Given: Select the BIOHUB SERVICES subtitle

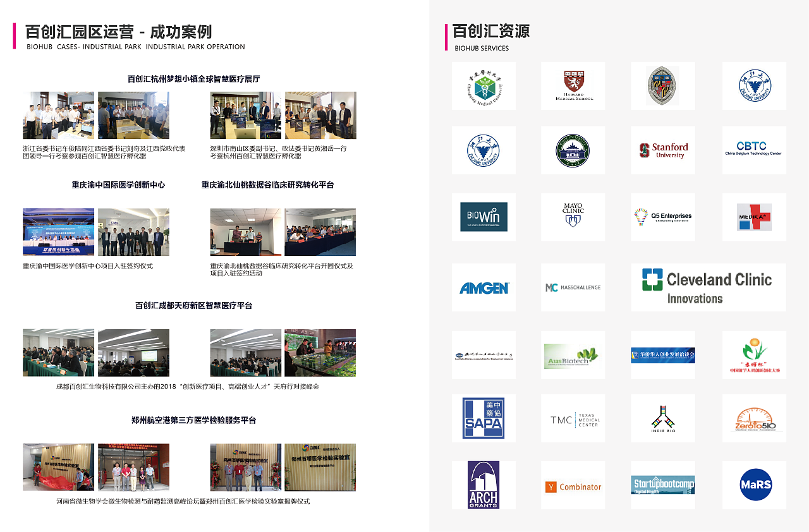Looking at the screenshot, I should tap(482, 48).
